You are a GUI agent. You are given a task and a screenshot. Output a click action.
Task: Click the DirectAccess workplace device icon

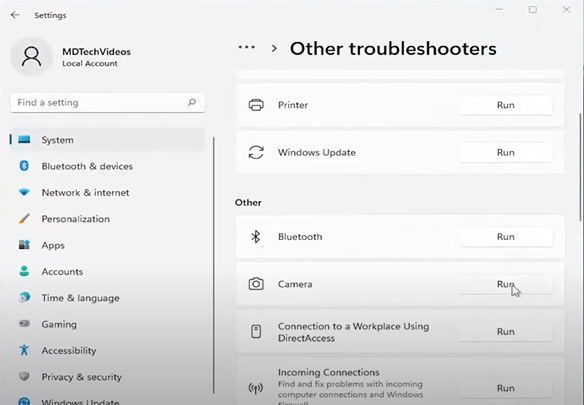click(x=256, y=331)
